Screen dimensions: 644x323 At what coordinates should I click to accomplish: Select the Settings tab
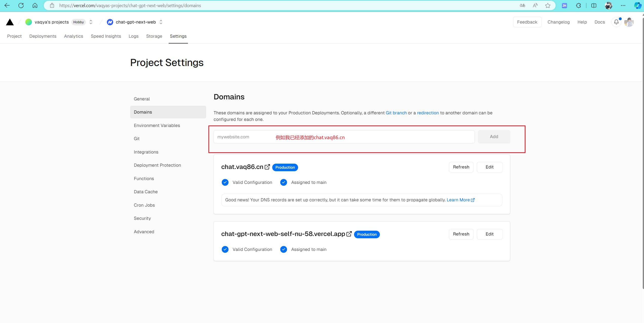click(x=178, y=36)
